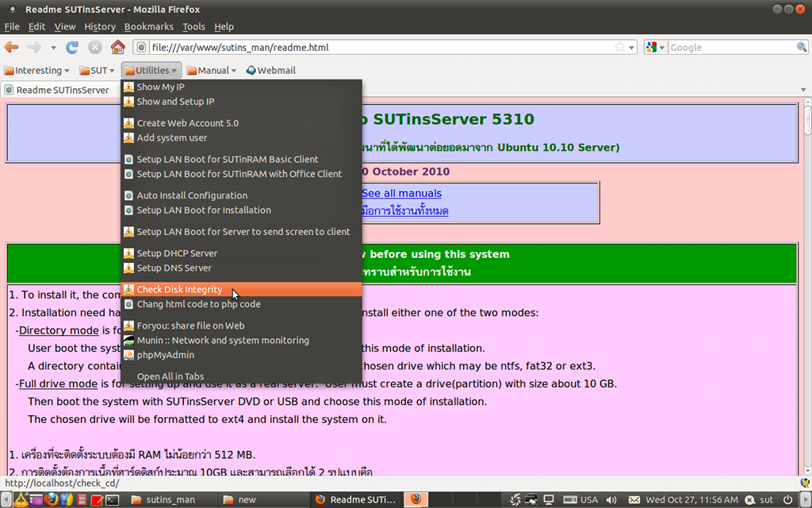812x508 pixels.
Task: Open Auto Install Configuration
Action: point(241,195)
